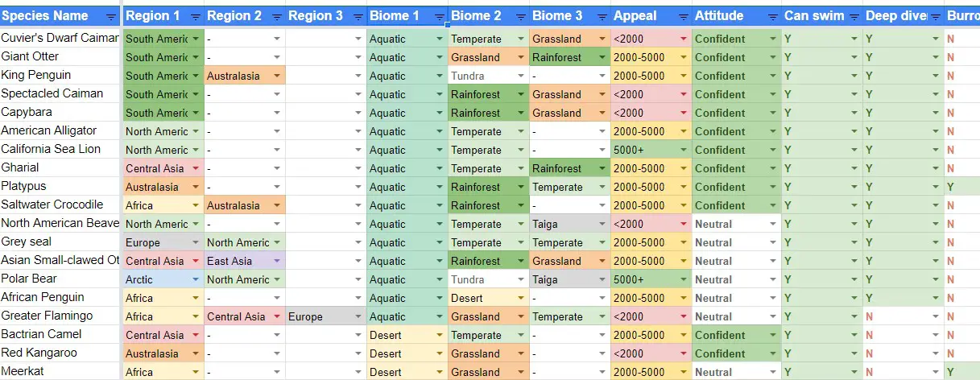
Task: Open the Region 1 header filter icon
Action: [196, 16]
